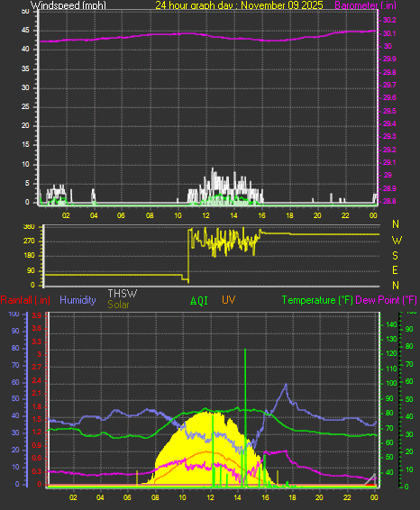This screenshot has width=420, height=510.
Task: Click hour '06' on the bottom chart time axis
Action: coord(127,497)
